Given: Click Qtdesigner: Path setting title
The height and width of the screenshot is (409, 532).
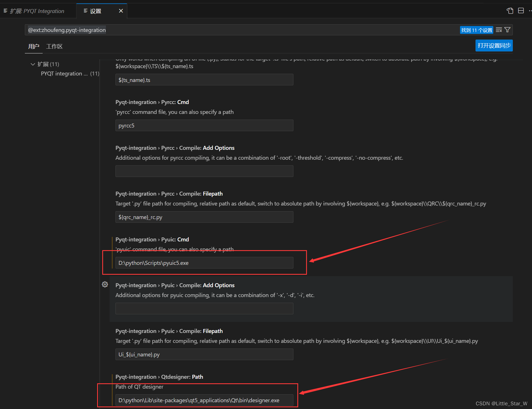Looking at the screenshot, I should (x=159, y=377).
